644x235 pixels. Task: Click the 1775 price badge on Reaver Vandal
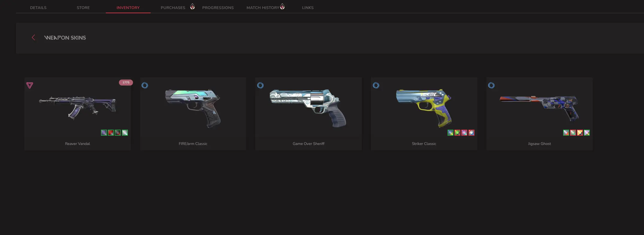click(x=126, y=83)
